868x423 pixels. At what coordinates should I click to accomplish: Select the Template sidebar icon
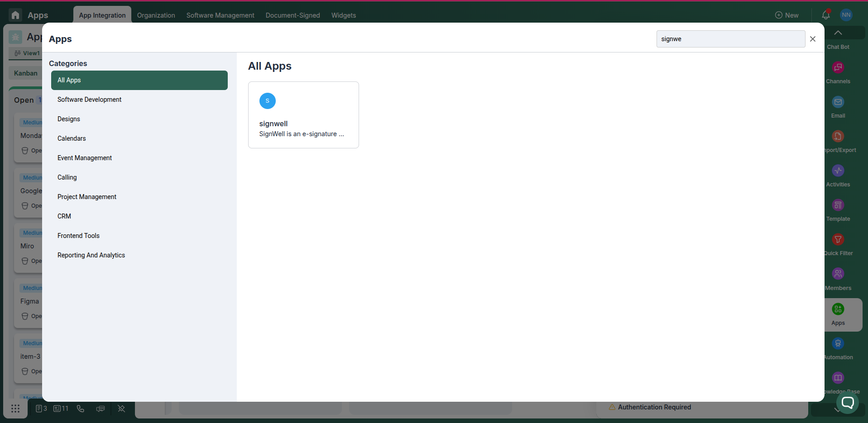tap(838, 205)
